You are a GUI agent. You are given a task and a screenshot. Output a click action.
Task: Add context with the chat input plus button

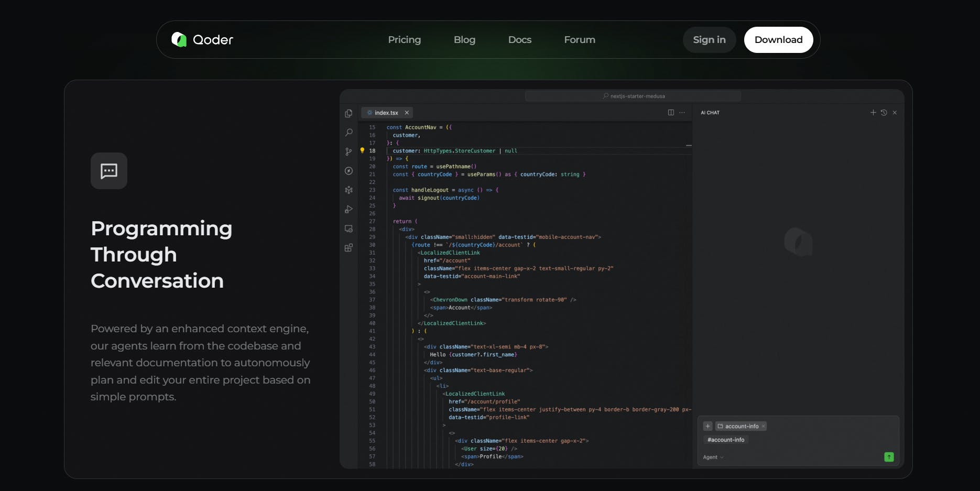[707, 426]
